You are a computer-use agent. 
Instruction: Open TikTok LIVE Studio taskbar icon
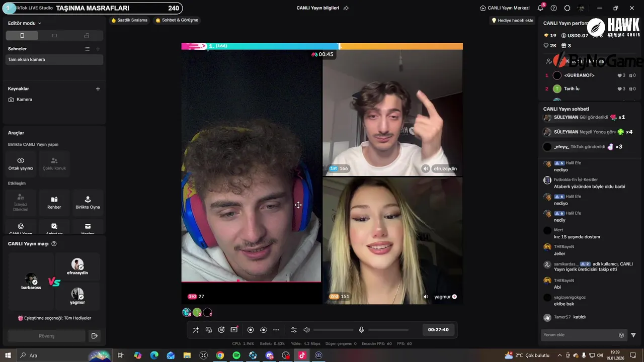[302, 355]
